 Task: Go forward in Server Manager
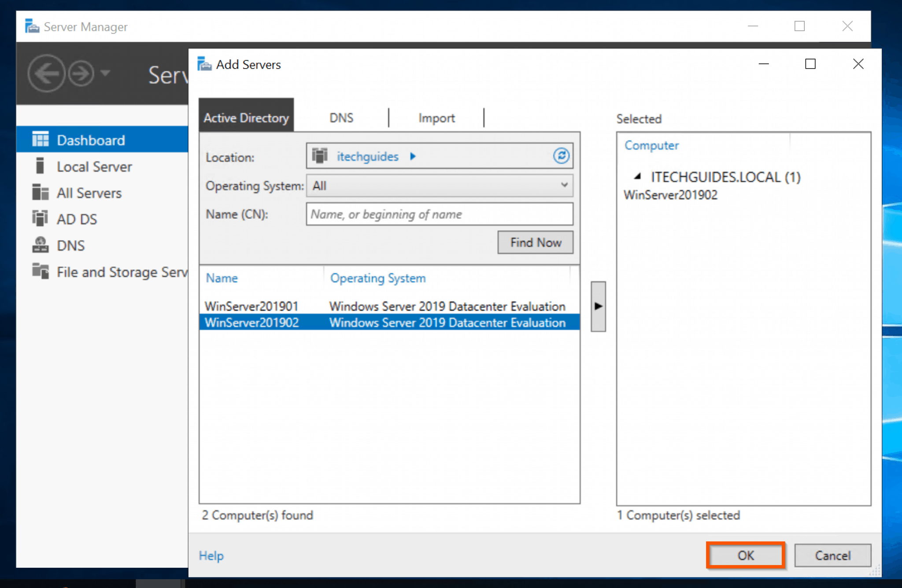click(x=81, y=73)
